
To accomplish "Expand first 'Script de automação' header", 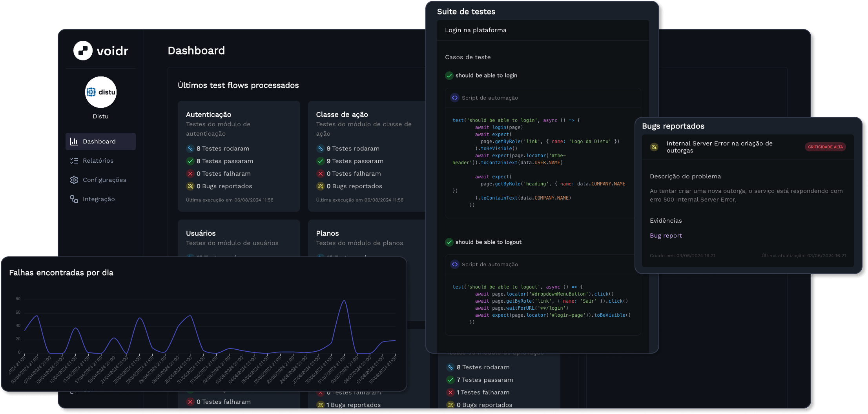I will point(543,98).
